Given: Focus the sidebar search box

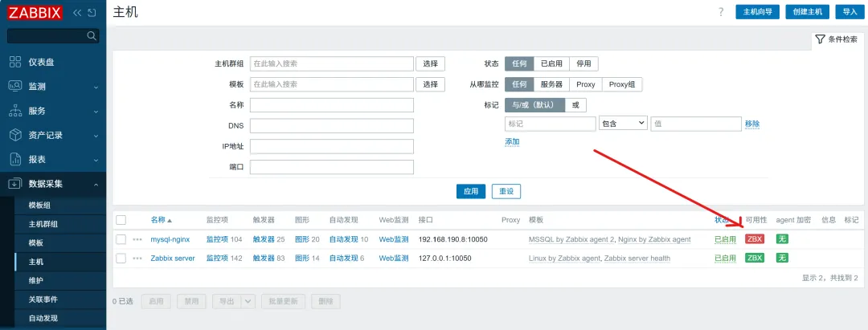Looking at the screenshot, I should 53,36.
